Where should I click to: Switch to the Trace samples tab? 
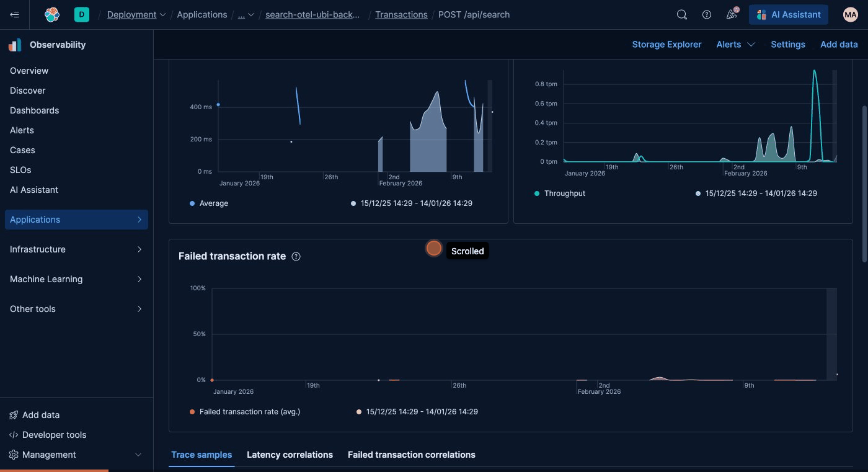(201, 455)
